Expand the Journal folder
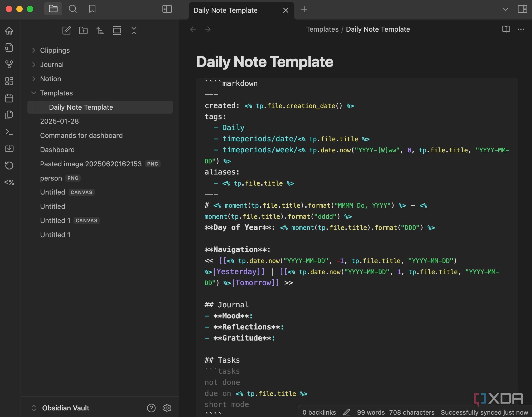532x417 pixels. coord(33,65)
